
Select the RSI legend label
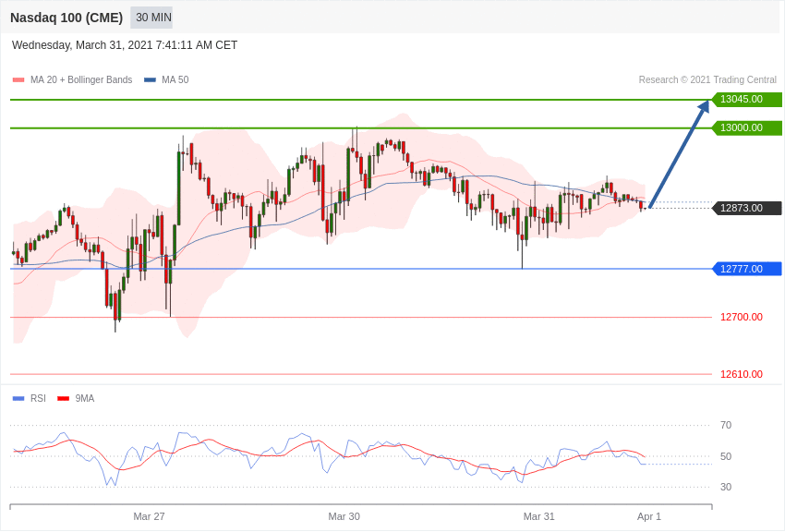coord(38,398)
